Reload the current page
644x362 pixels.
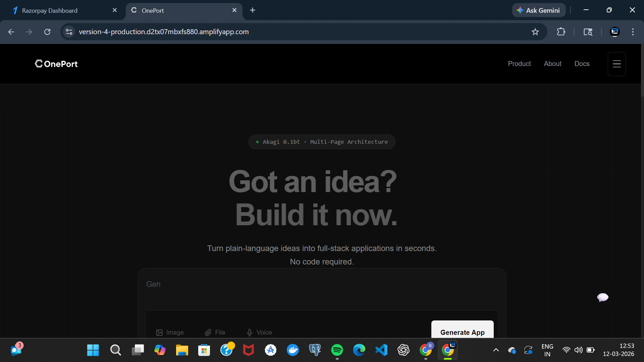coord(47,32)
